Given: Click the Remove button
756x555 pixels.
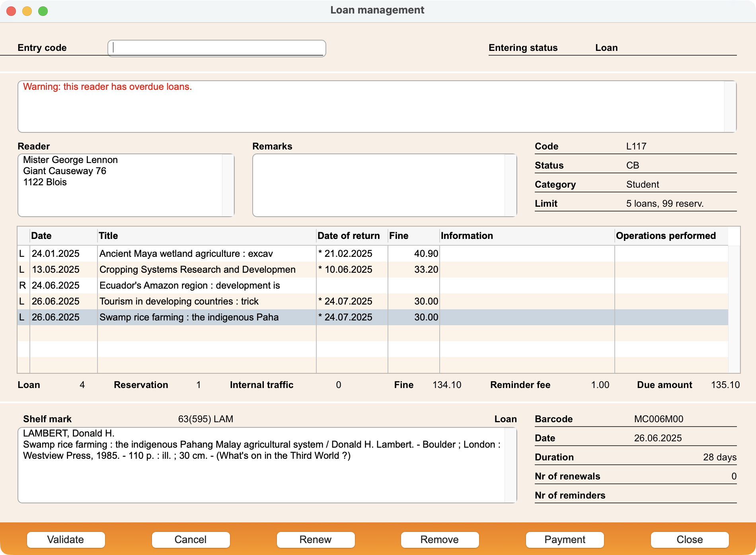Looking at the screenshot, I should click(x=440, y=539).
